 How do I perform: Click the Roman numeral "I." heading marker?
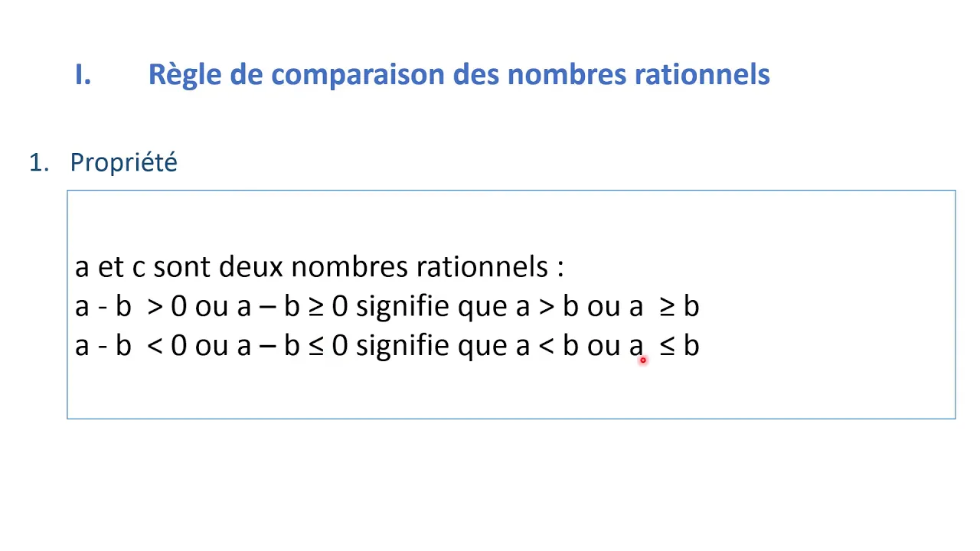tap(83, 75)
